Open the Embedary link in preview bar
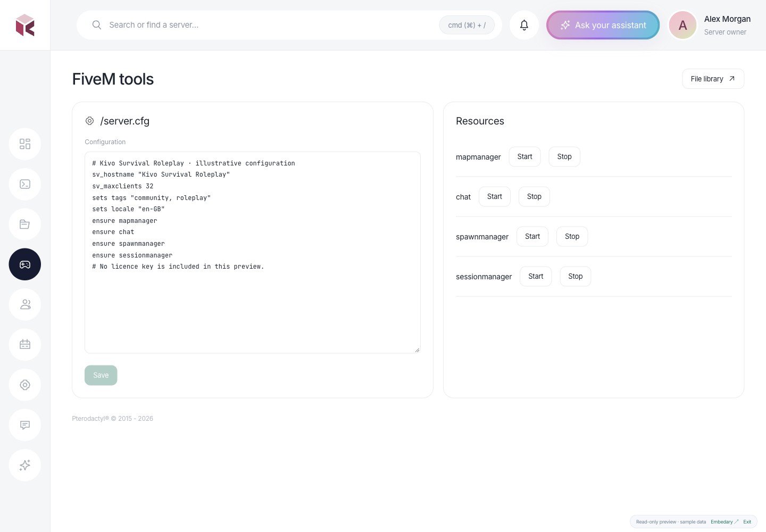The image size is (766, 532). [725, 522]
